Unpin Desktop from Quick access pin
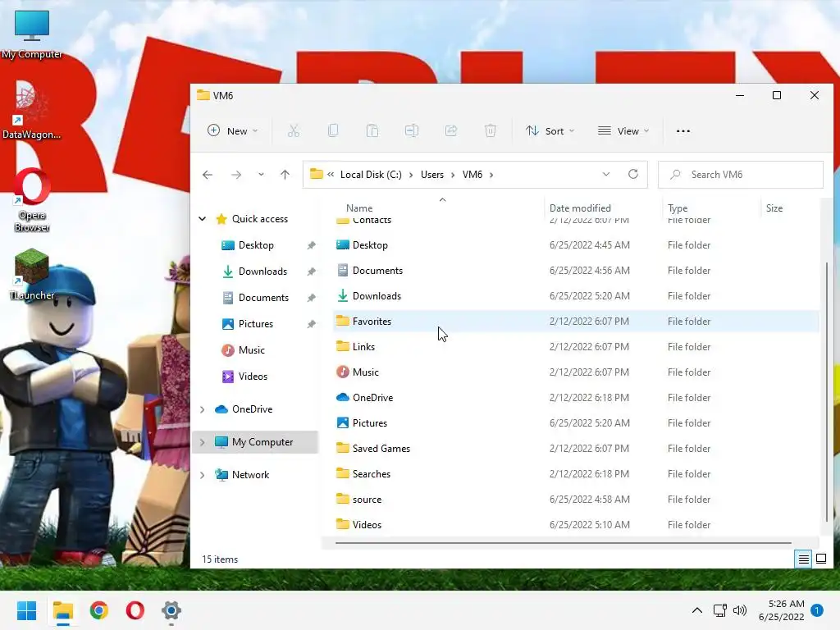The width and height of the screenshot is (840, 630). (x=311, y=245)
